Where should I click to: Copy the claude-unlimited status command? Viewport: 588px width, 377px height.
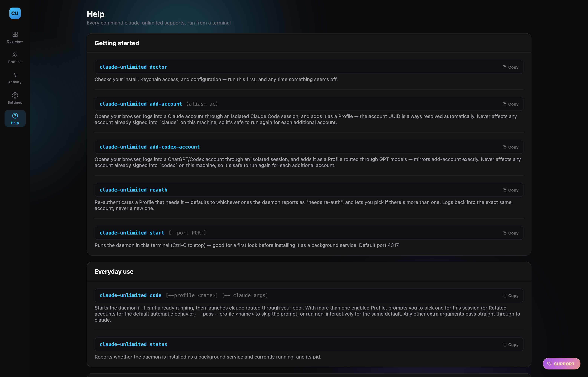tap(510, 344)
